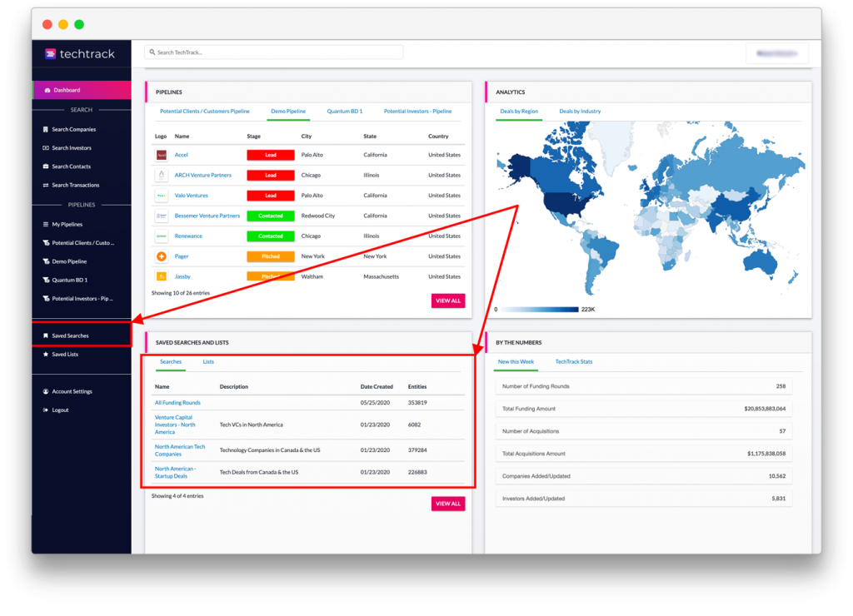This screenshot has width=853, height=616.
Task: Click the Companies Added/Updated row
Action: (x=644, y=475)
